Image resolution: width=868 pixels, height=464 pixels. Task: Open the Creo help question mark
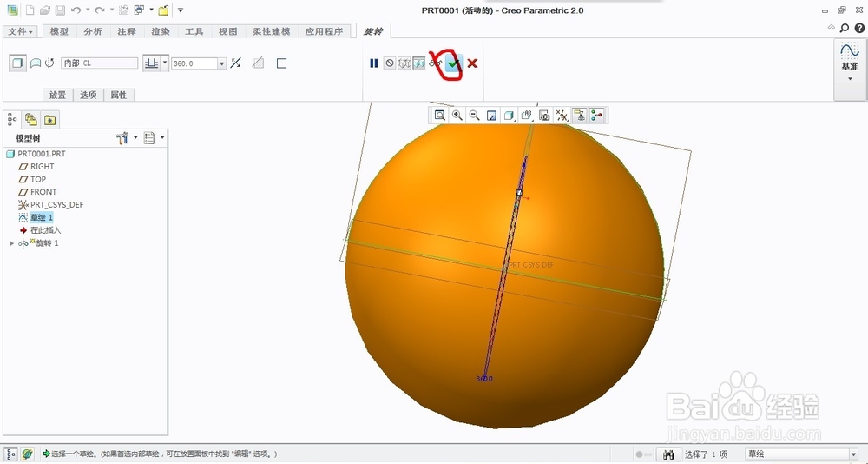coord(859,28)
